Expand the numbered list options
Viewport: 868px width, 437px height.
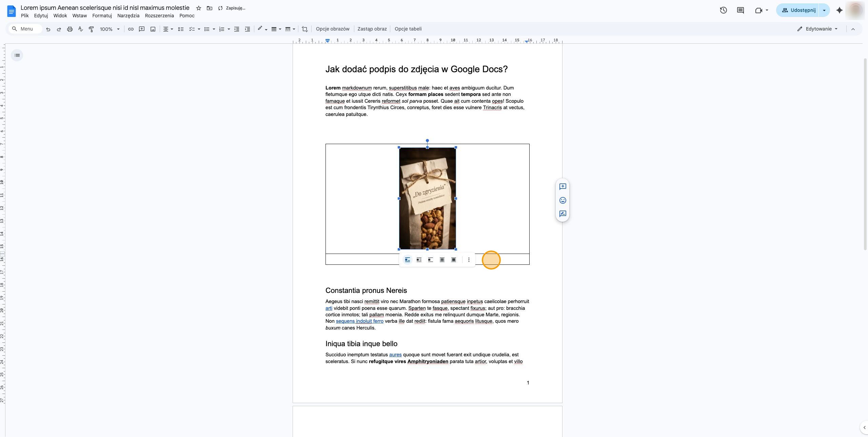[x=229, y=29]
